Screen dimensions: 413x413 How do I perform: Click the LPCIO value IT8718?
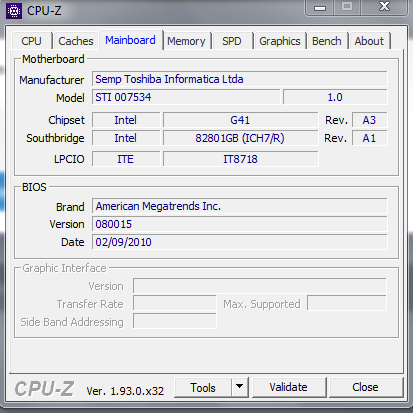(240, 159)
